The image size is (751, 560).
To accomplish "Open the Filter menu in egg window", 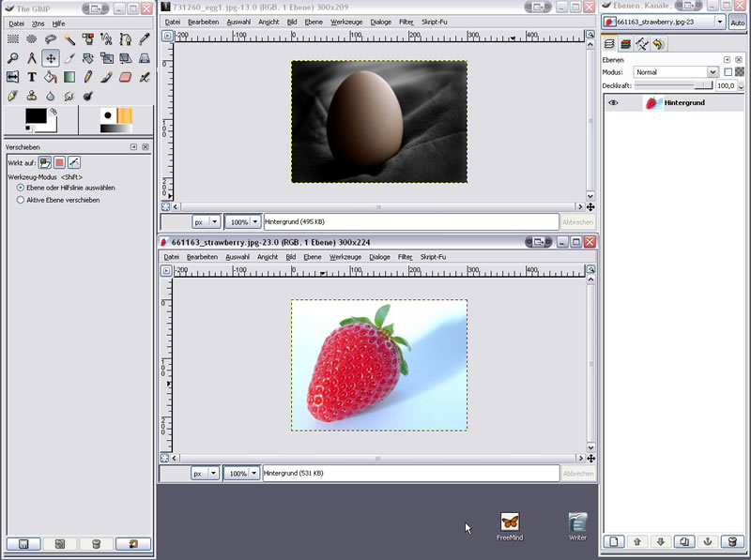I will coord(405,22).
